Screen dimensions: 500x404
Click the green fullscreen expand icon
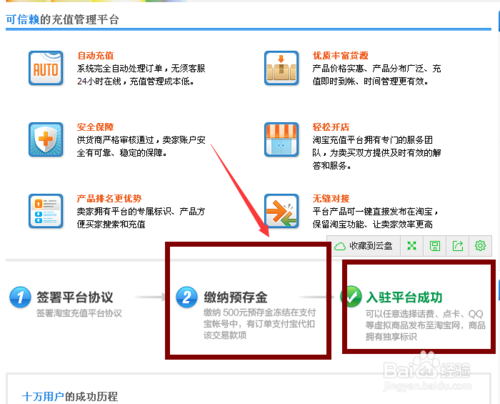click(412, 246)
